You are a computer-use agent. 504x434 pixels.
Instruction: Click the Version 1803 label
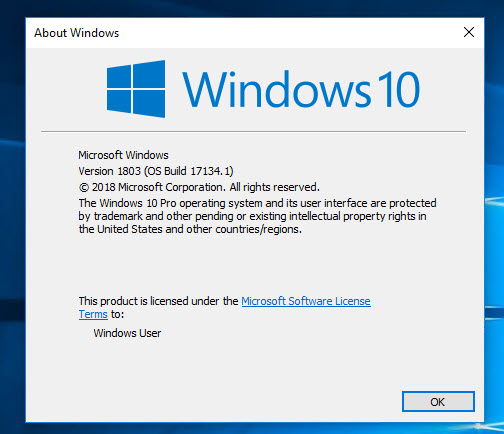click(x=109, y=171)
